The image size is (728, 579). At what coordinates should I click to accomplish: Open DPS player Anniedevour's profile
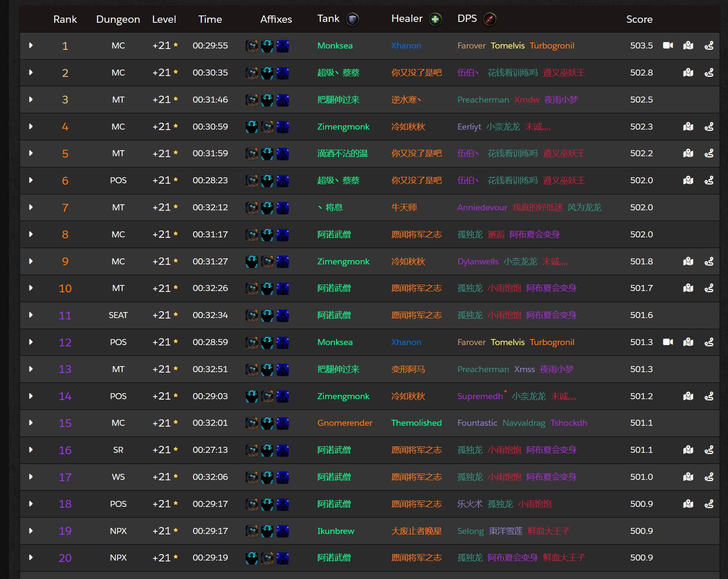482,207
